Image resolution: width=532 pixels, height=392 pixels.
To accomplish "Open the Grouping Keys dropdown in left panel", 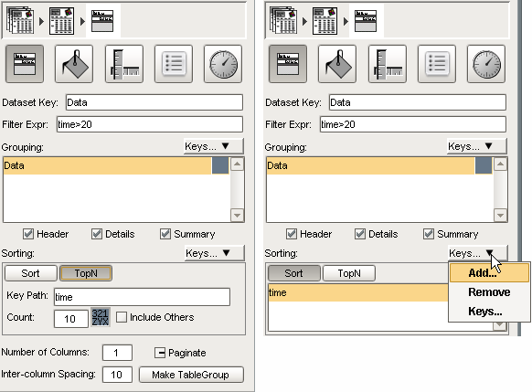I will (x=214, y=146).
